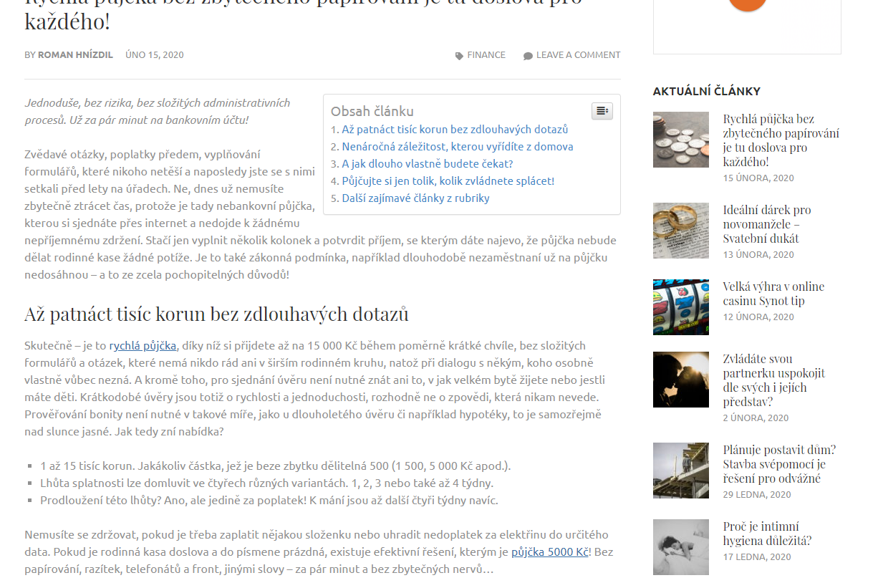Open article 'Ideální dárek pro novomanžele – Svatební dukát'
This screenshot has width=878, height=588.
pyautogui.click(x=767, y=224)
